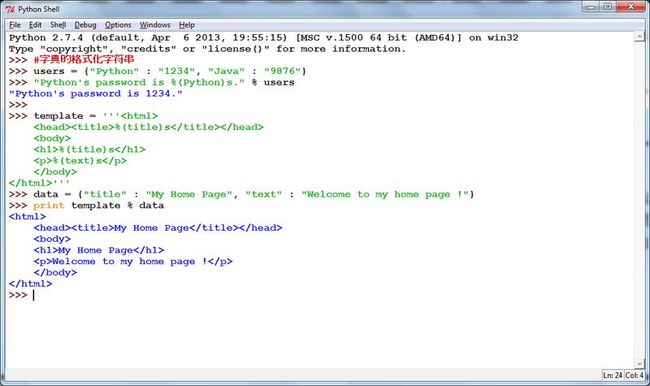
Task: Click the vertical scrollbar track
Action: pyautogui.click(x=639, y=200)
